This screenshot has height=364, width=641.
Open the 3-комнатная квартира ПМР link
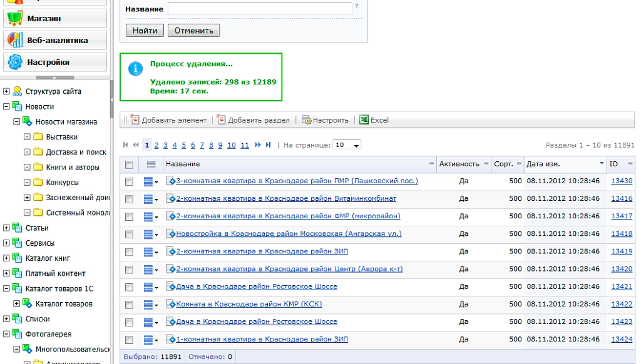click(297, 181)
